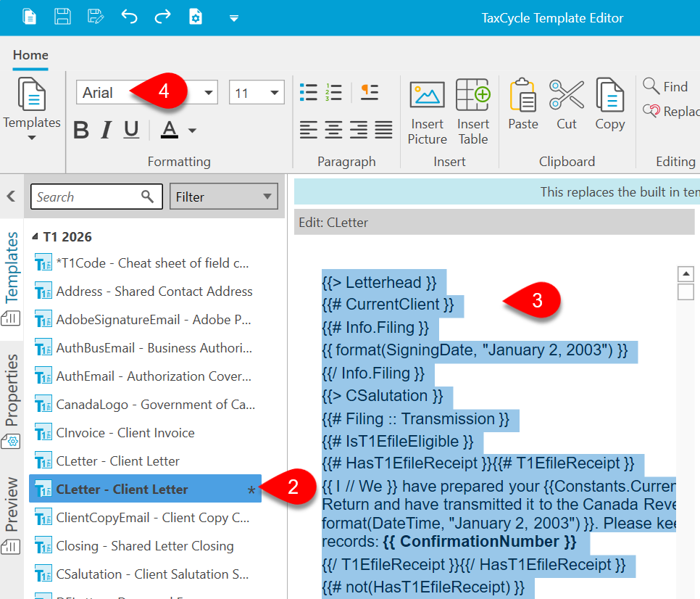Center align the text
The width and height of the screenshot is (700, 599).
coord(333,130)
